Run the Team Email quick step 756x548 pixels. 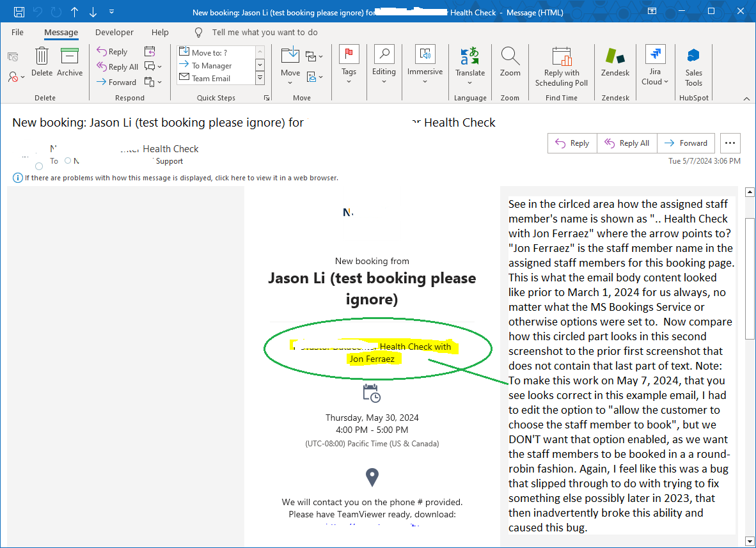[x=216, y=78]
